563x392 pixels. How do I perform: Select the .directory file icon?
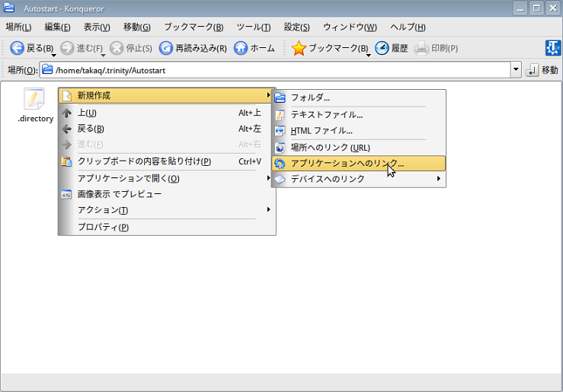(34, 99)
